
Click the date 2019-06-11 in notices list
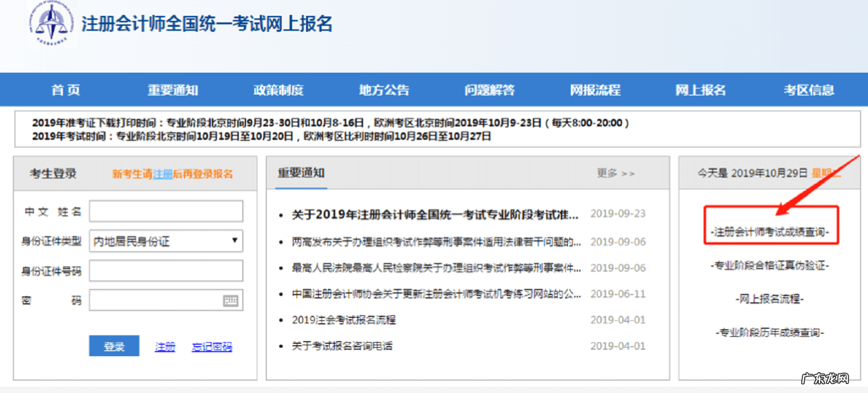click(618, 294)
